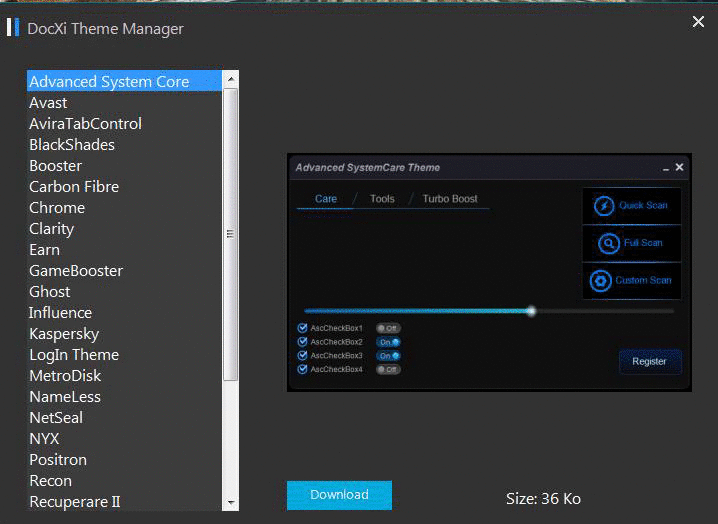
Task: Select the Avast theme
Action: (x=125, y=103)
